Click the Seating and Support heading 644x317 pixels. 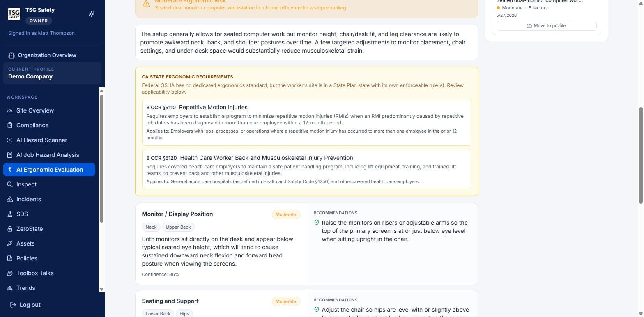pyautogui.click(x=170, y=301)
